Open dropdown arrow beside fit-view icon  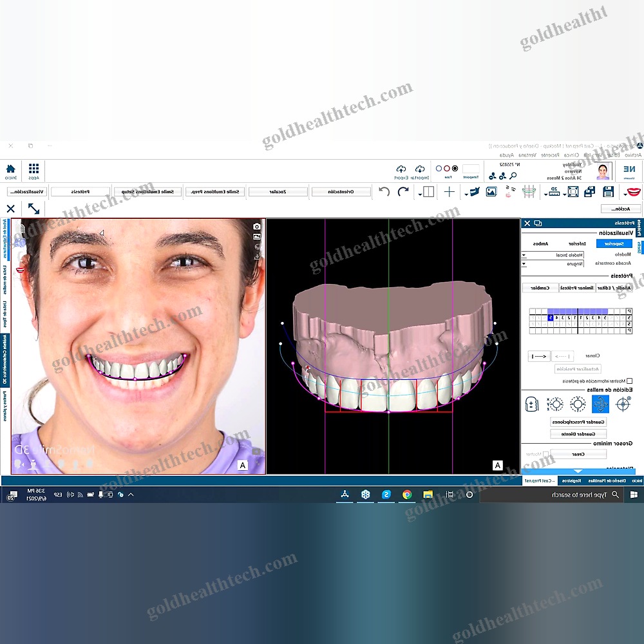(x=565, y=194)
